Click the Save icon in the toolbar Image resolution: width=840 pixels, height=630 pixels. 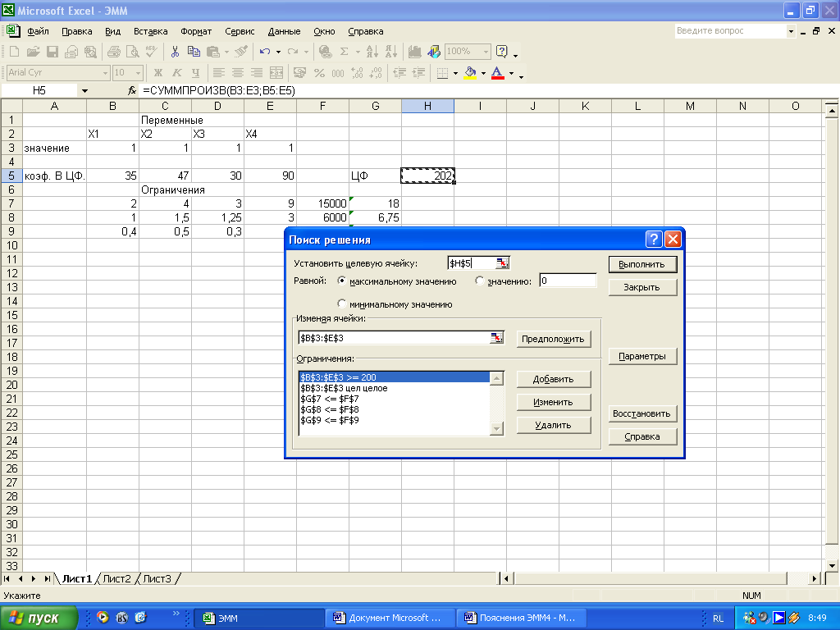[x=52, y=52]
